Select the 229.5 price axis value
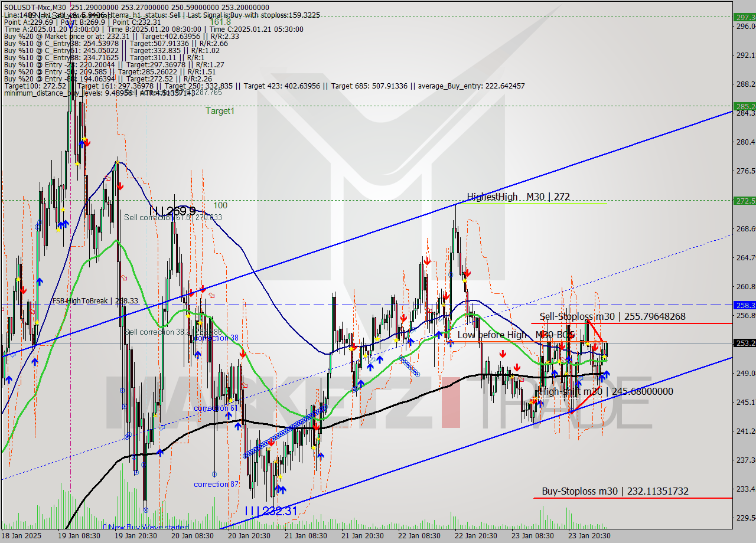 [745, 518]
